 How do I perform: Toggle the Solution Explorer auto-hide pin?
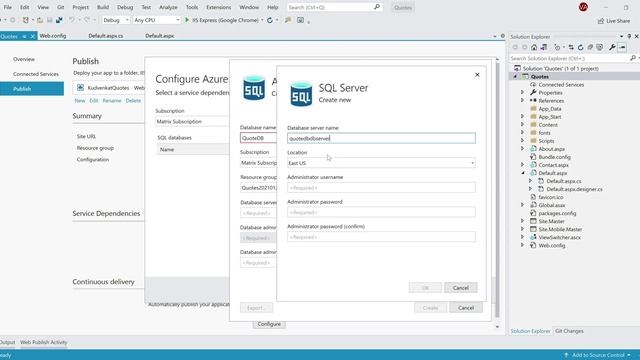pyautogui.click(x=629, y=36)
